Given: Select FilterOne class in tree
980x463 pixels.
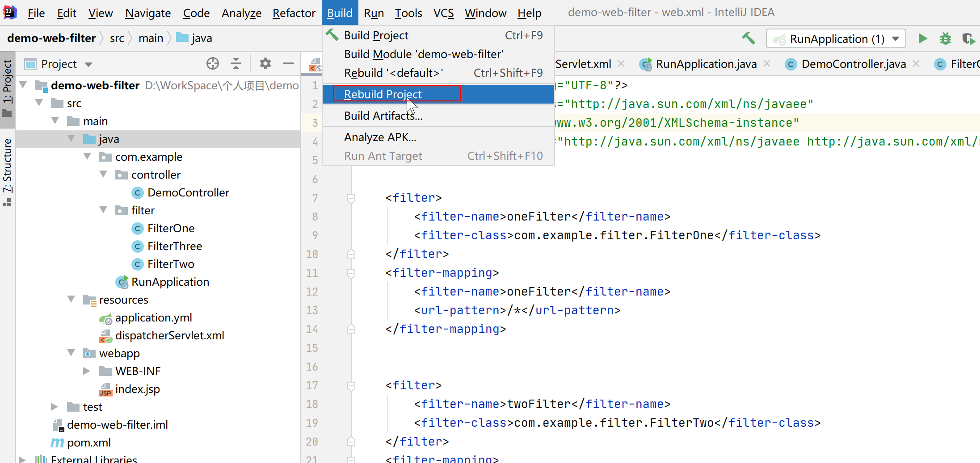Looking at the screenshot, I should tap(171, 228).
